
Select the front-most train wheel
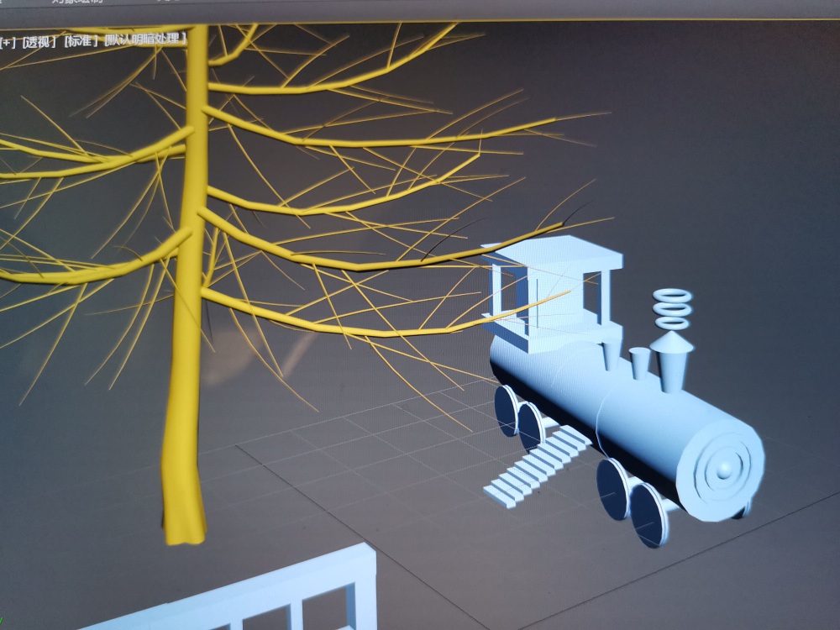coord(648,514)
